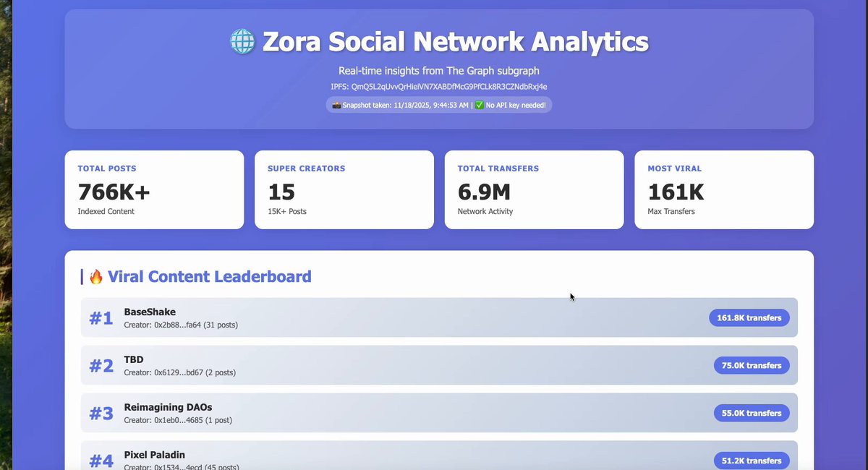868x470 pixels.
Task: Click the #3 rank number
Action: [x=101, y=414]
